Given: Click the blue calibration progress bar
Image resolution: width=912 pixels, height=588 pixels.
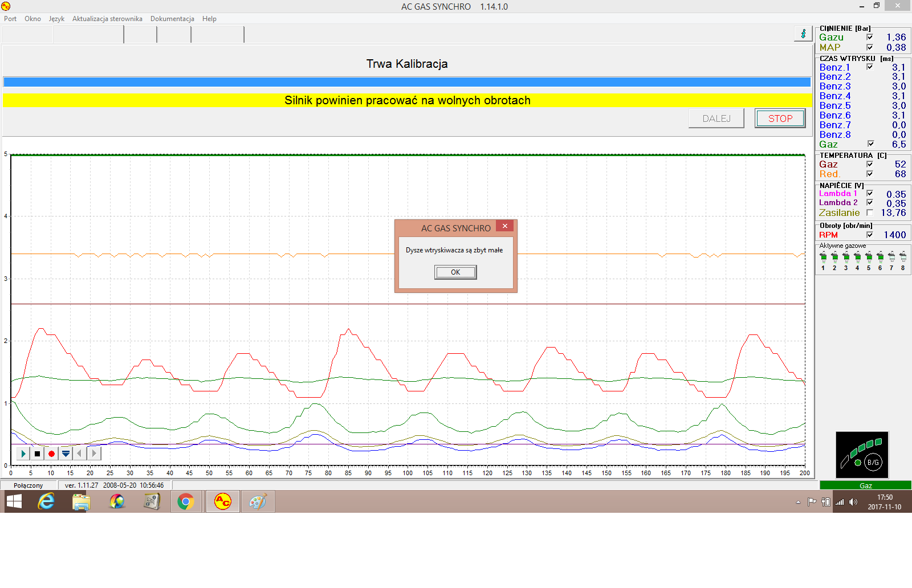Looking at the screenshot, I should pyautogui.click(x=407, y=82).
